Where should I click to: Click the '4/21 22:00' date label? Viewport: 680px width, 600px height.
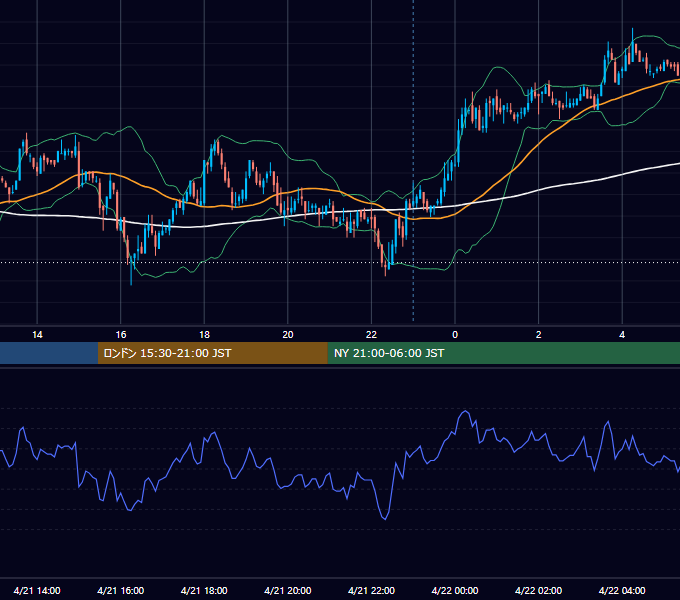371,590
